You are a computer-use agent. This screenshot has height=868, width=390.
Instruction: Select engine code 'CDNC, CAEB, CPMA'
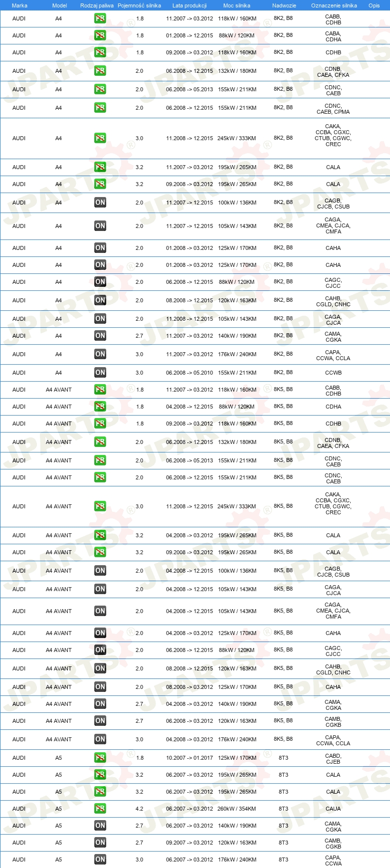tap(333, 109)
